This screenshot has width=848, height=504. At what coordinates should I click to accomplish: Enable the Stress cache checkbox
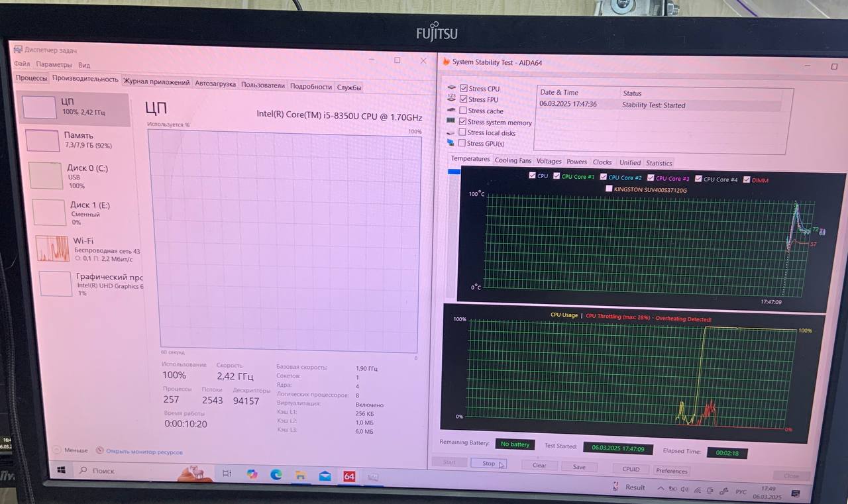(462, 111)
